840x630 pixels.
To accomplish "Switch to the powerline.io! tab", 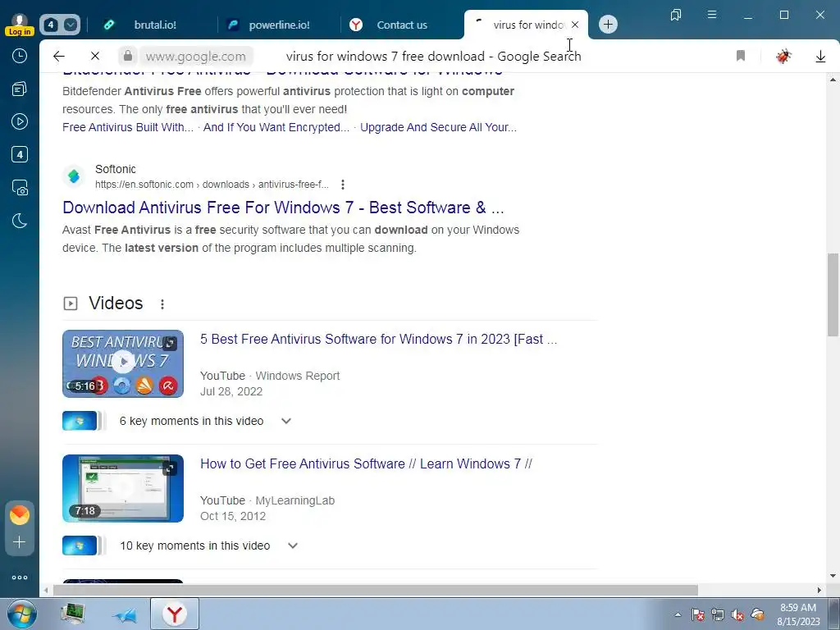I will click(278, 25).
